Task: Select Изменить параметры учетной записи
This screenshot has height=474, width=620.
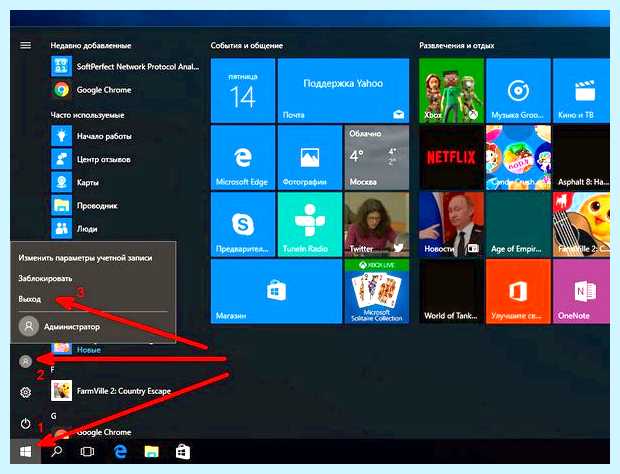Action: (85, 258)
